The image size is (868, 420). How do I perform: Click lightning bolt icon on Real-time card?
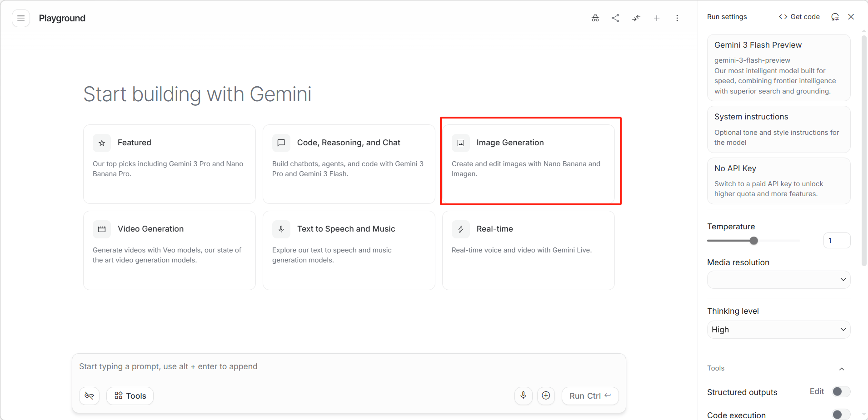point(461,229)
